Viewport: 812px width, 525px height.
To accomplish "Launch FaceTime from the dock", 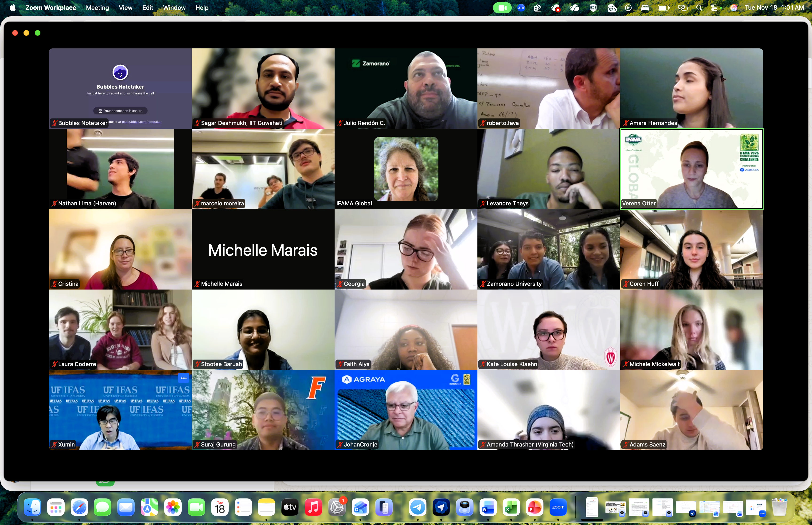I will [196, 507].
